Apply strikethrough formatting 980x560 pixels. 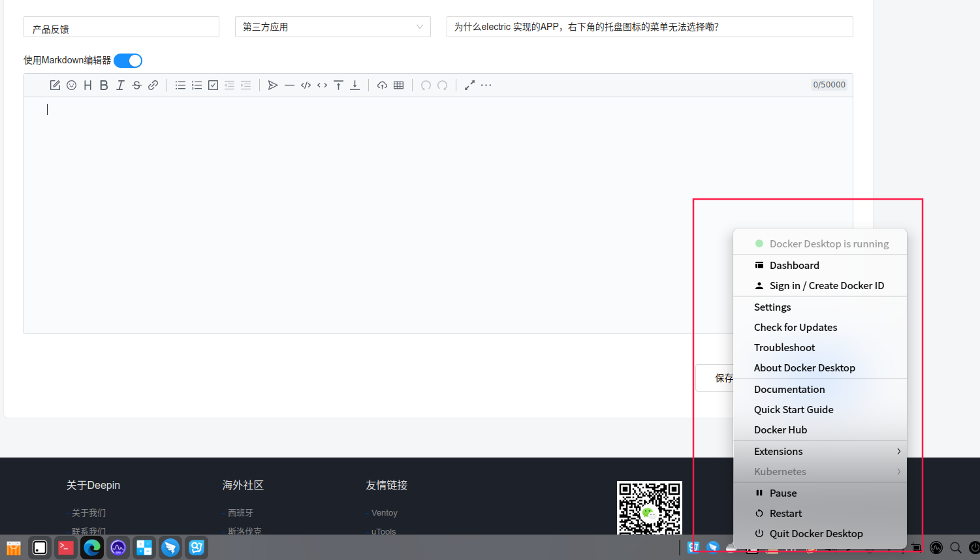pyautogui.click(x=136, y=86)
